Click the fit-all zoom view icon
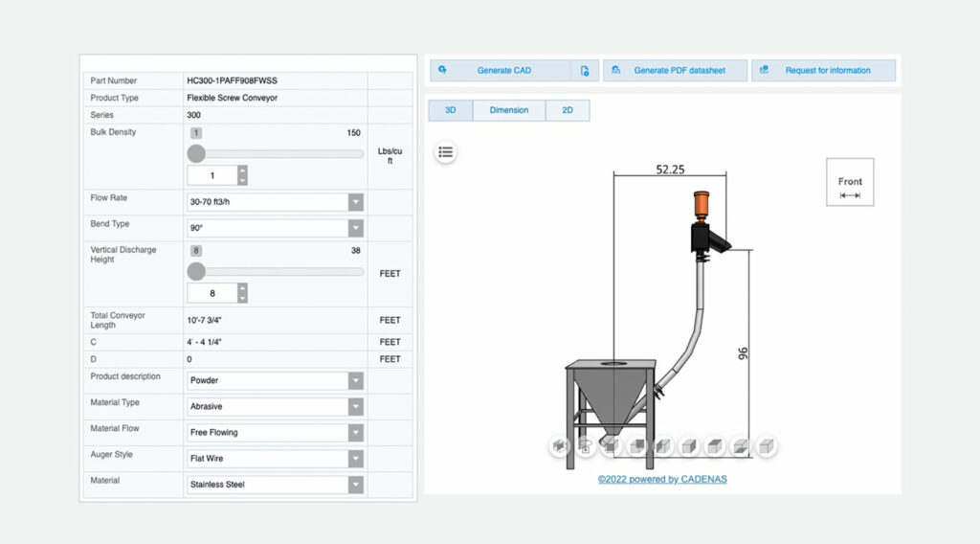Image resolution: width=980 pixels, height=544 pixels. tap(559, 446)
